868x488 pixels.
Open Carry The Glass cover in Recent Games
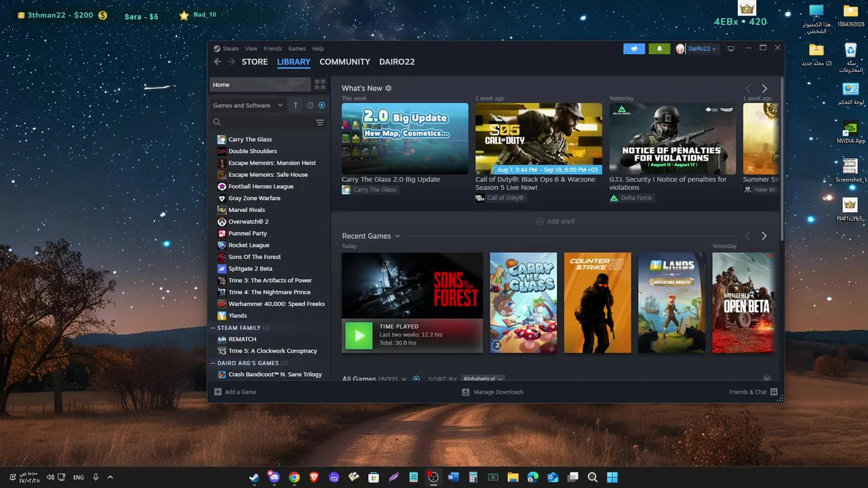pos(524,303)
